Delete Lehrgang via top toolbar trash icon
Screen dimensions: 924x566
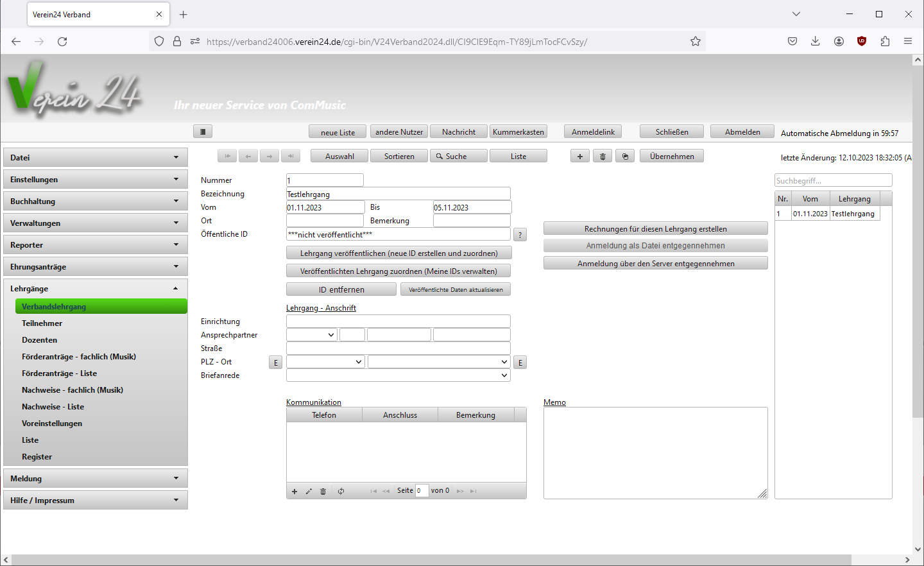point(603,156)
